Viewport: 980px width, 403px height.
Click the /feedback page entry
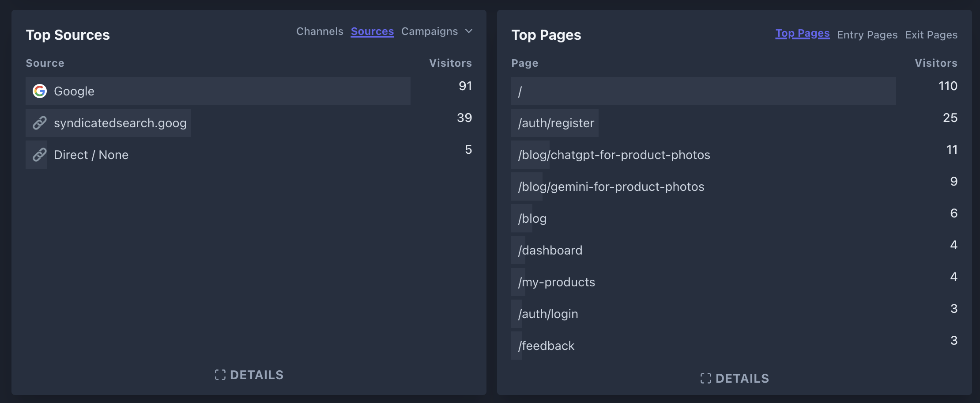(x=546, y=346)
